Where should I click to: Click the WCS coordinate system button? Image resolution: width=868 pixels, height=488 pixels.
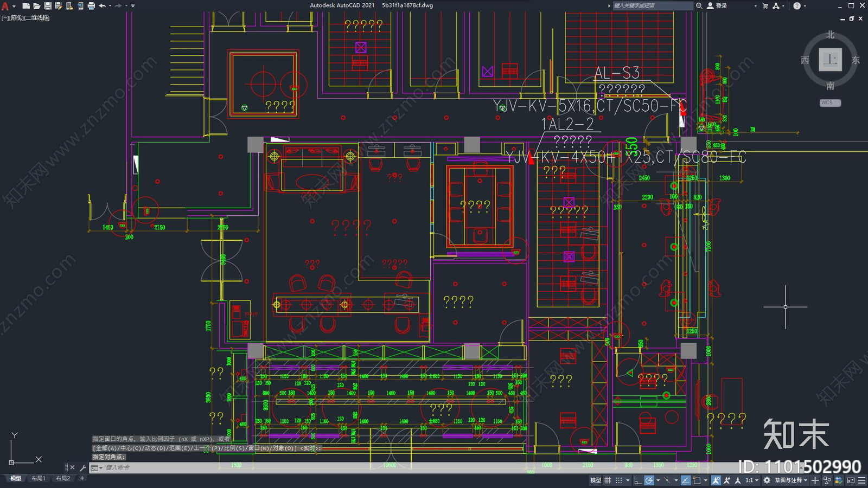[x=830, y=102]
